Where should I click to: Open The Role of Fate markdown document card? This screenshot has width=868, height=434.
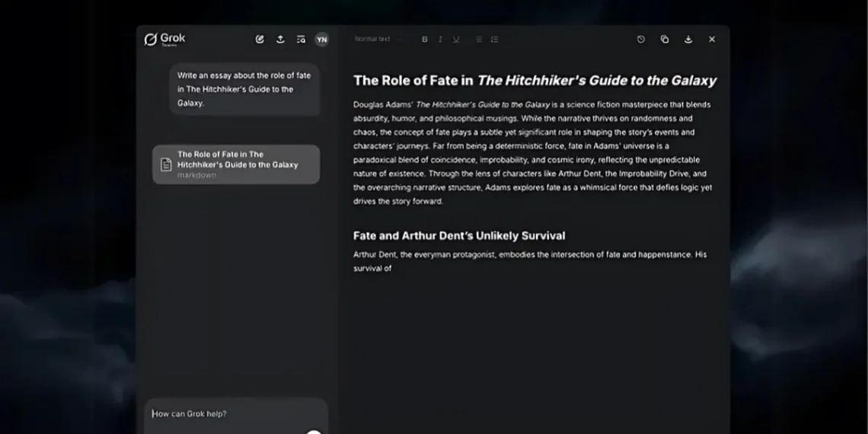pyautogui.click(x=236, y=164)
